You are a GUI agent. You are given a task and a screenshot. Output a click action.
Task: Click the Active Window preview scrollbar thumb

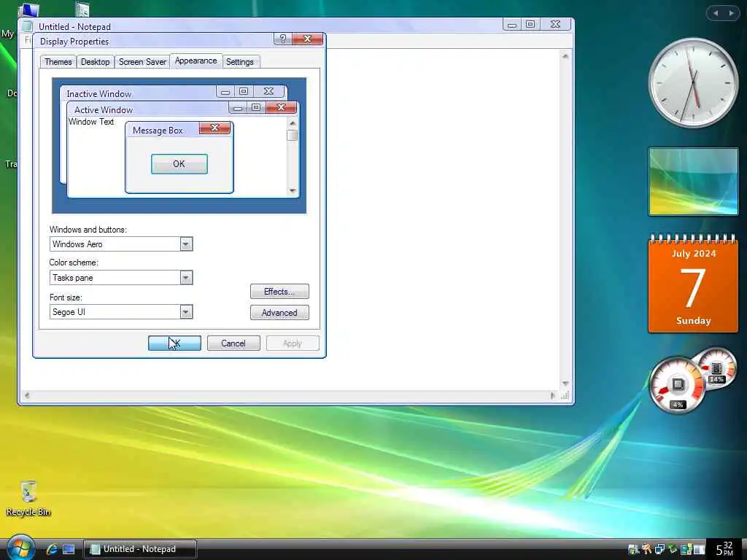click(293, 135)
